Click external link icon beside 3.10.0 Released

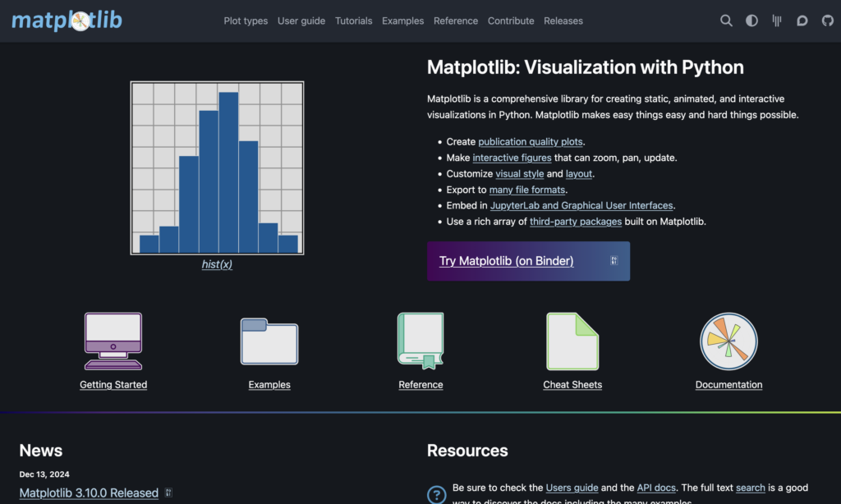(168, 493)
